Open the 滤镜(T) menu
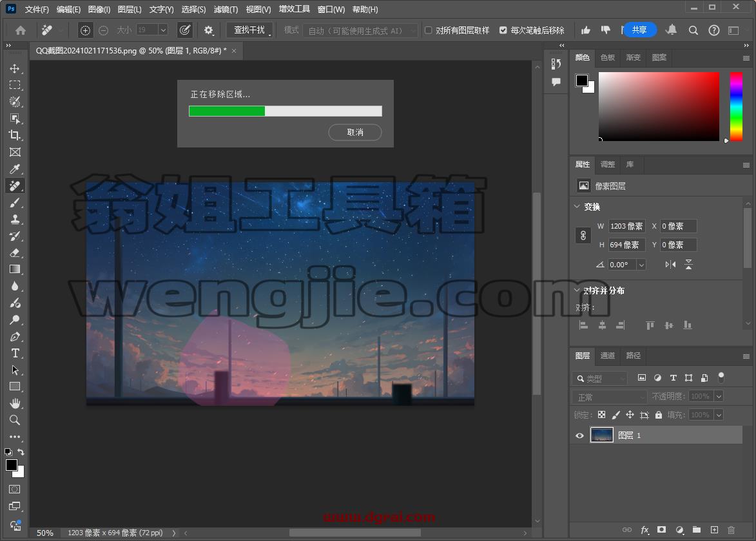This screenshot has height=541, width=756. [226, 9]
